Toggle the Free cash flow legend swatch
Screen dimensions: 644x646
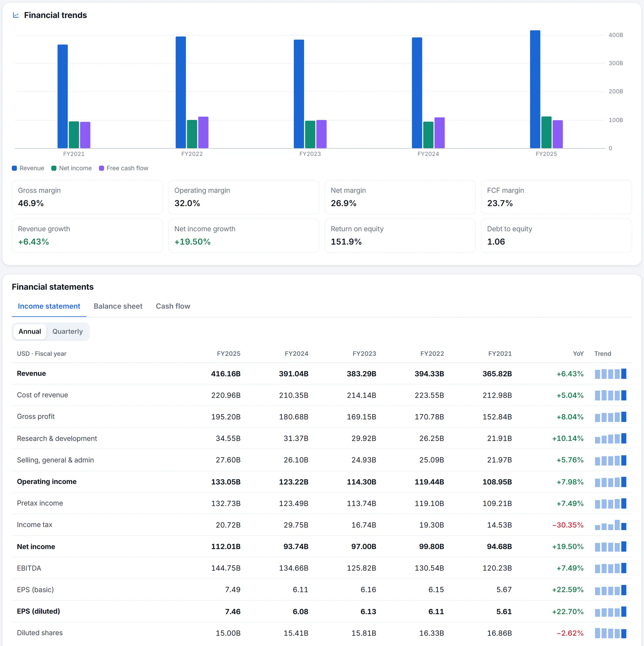(102, 168)
